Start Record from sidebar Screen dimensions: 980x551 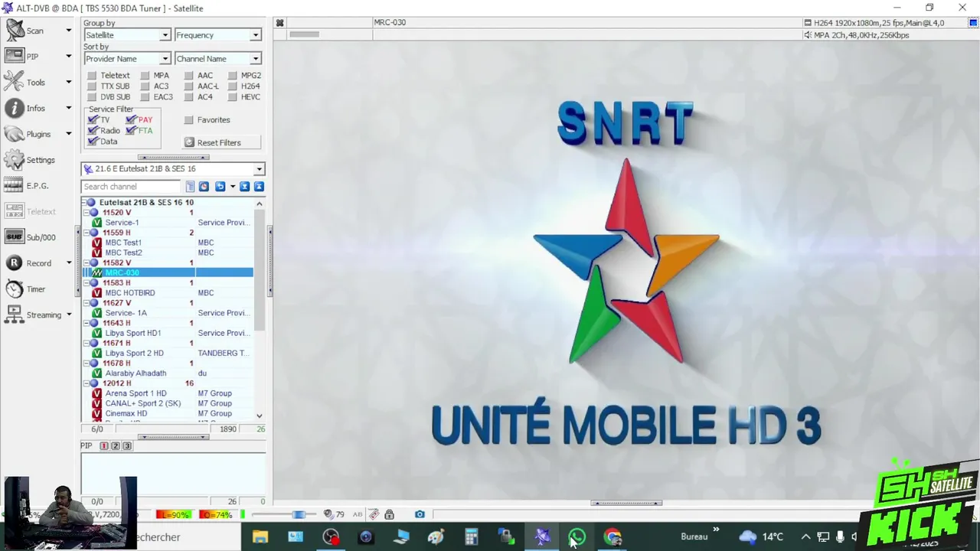15,263
